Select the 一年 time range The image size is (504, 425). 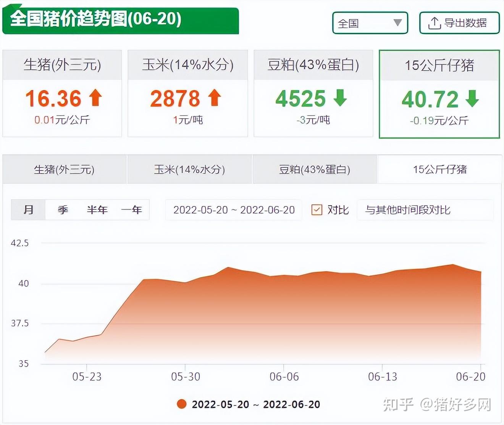pos(131,210)
